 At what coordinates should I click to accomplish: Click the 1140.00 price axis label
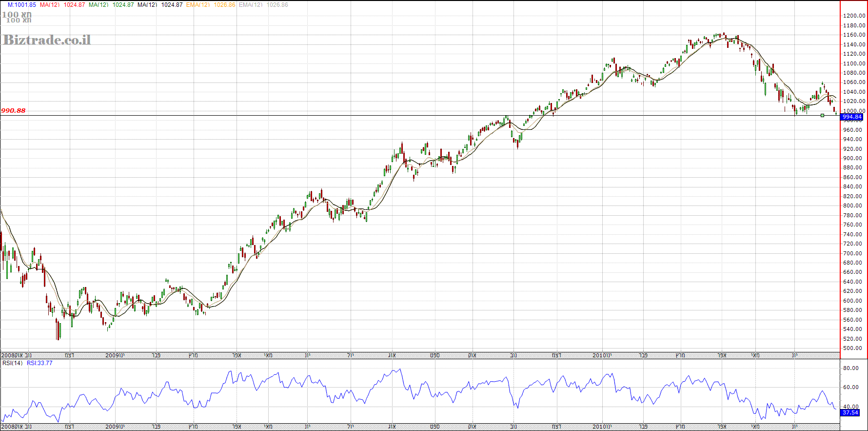pyautogui.click(x=854, y=44)
